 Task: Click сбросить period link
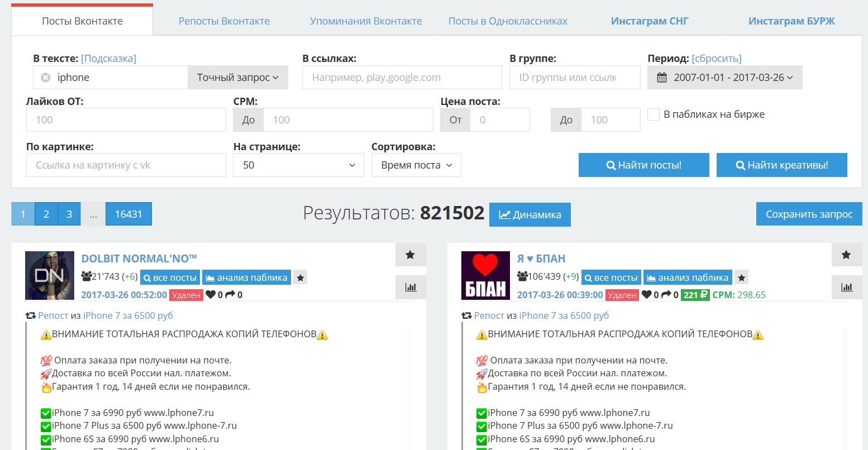point(717,59)
